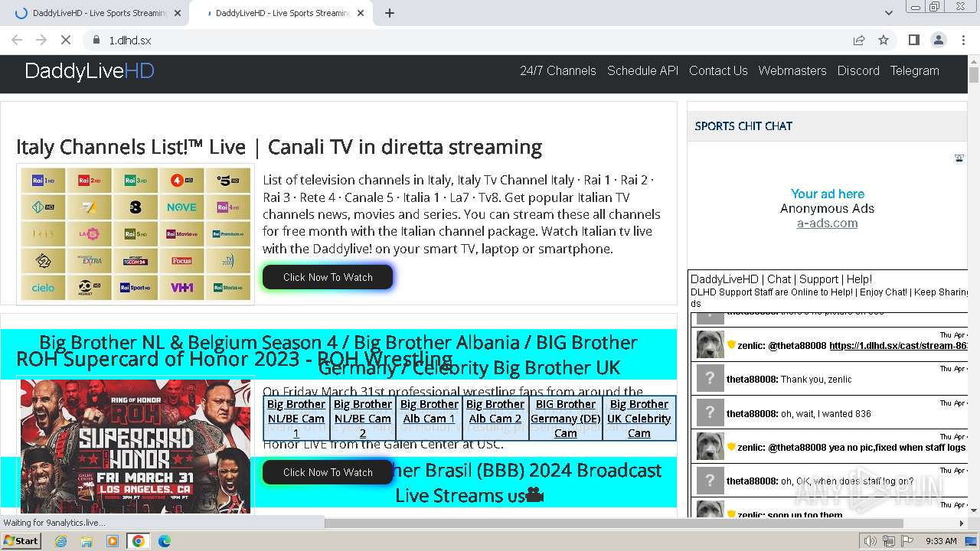Click the SPORTS CHIT CHAT heading

pyautogui.click(x=743, y=126)
